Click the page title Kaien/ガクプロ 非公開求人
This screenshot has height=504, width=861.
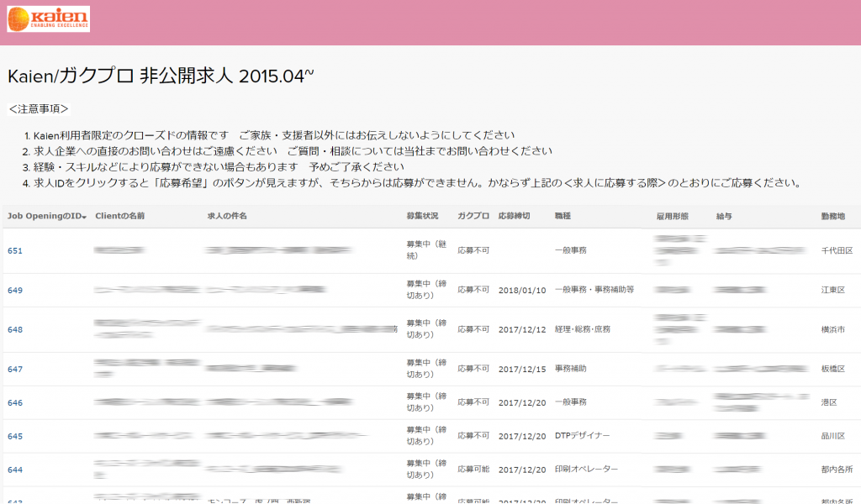click(161, 76)
